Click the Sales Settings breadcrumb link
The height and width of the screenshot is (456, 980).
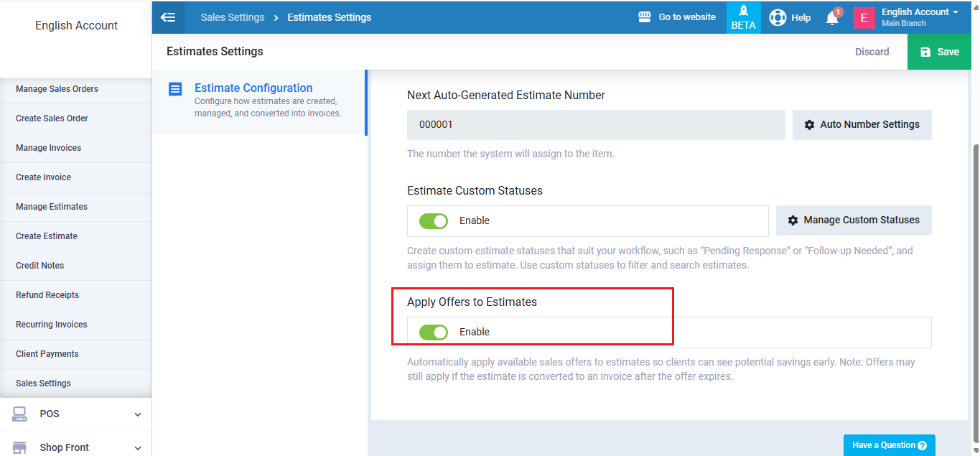233,17
